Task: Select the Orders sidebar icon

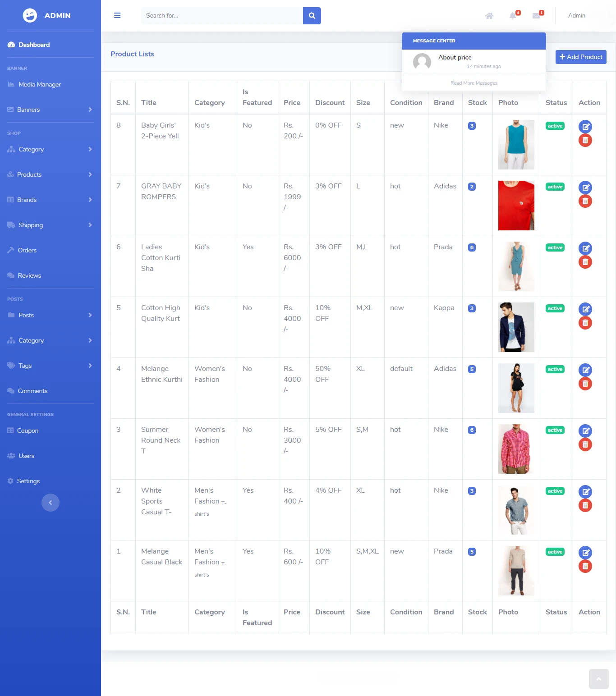Action: (x=11, y=250)
